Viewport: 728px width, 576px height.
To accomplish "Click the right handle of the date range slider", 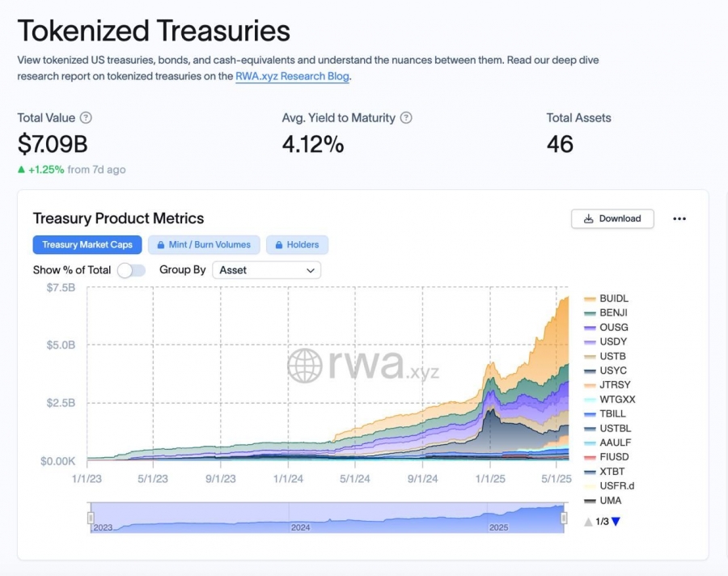I will coord(564,518).
